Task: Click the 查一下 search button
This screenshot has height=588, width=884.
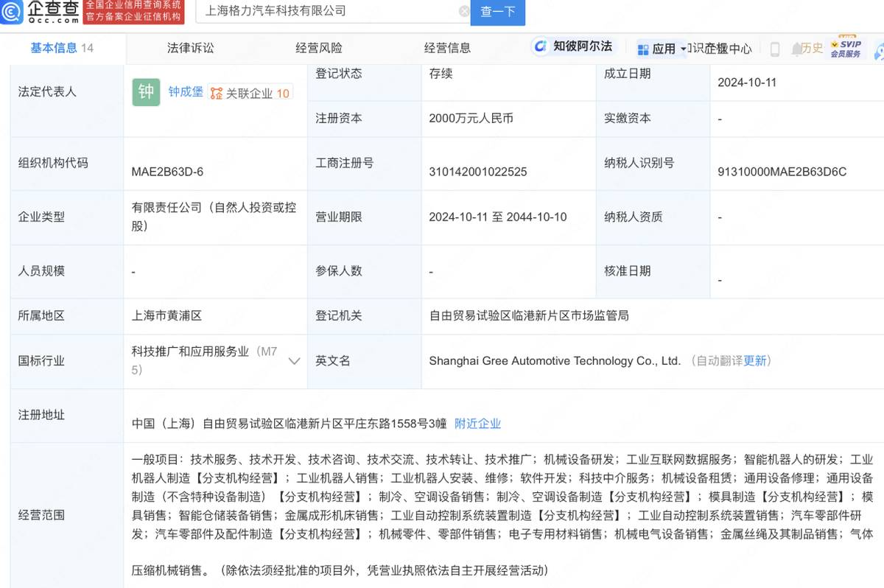Action: (497, 12)
